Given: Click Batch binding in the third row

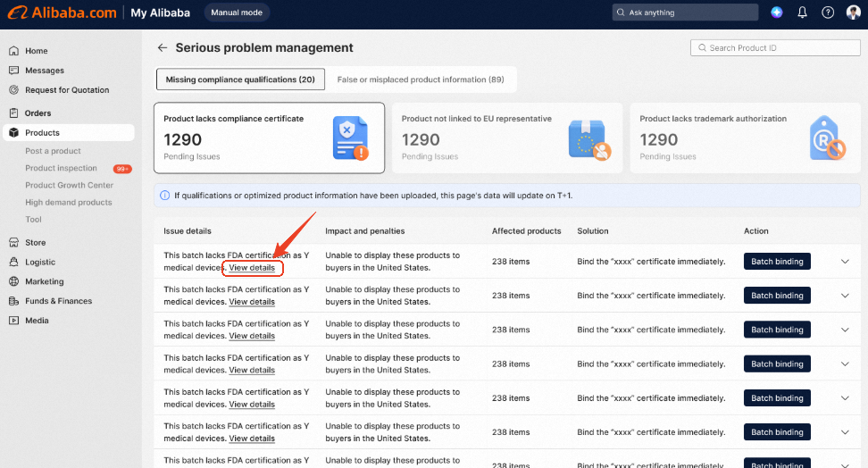Looking at the screenshot, I should click(x=777, y=330).
